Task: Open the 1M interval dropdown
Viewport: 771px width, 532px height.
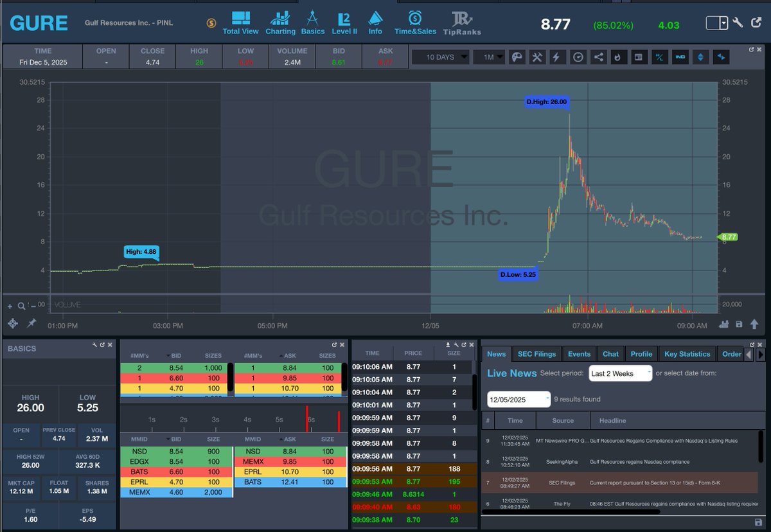Action: 490,57
